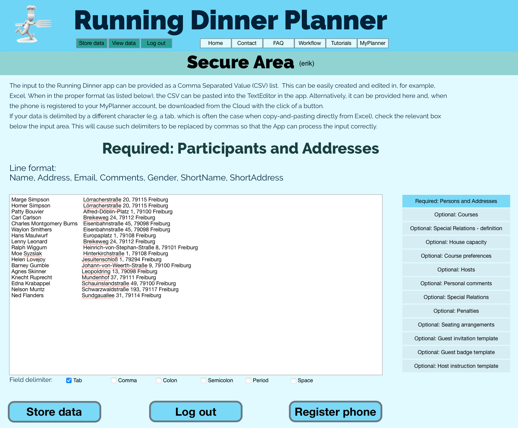Open the FAQ navigation item

(278, 43)
